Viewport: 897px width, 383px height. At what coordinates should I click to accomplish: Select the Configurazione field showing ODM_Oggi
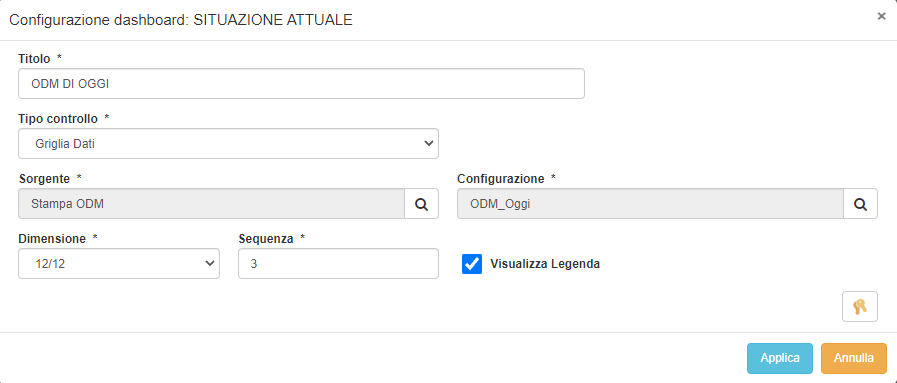tap(650, 204)
